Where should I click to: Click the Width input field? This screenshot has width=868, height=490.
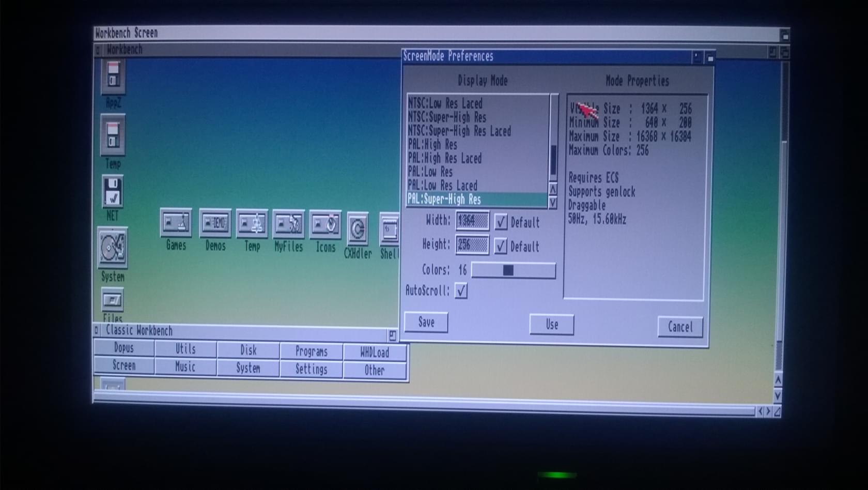pyautogui.click(x=472, y=221)
